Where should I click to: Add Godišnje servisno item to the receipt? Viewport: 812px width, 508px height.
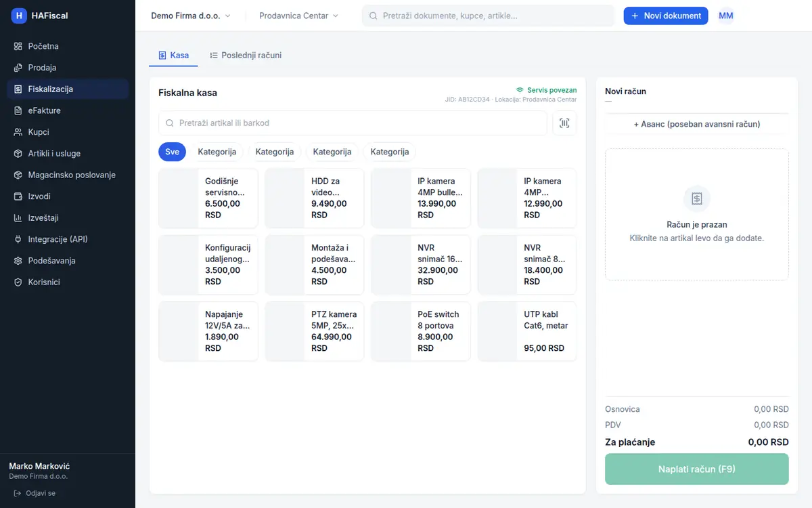pos(208,198)
